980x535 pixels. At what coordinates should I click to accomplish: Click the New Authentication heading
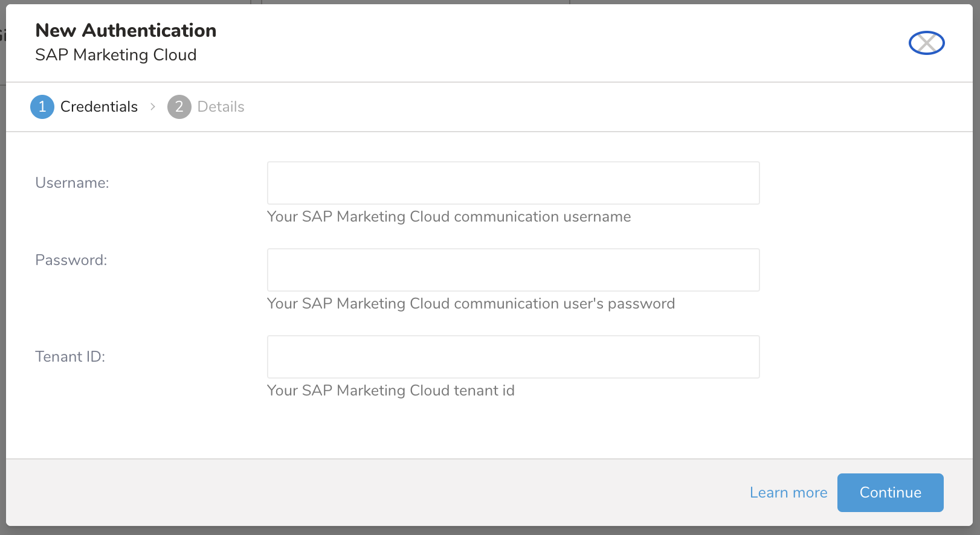click(x=126, y=30)
